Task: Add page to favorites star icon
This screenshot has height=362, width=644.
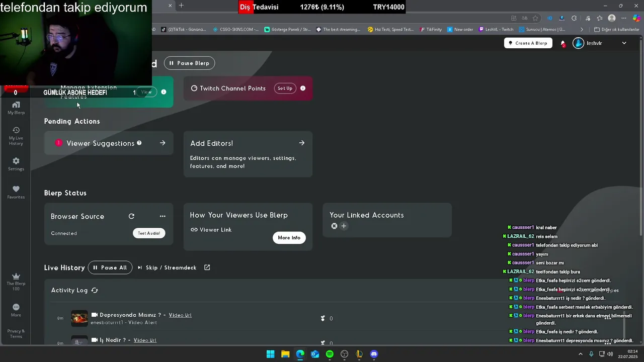Action: [536, 18]
